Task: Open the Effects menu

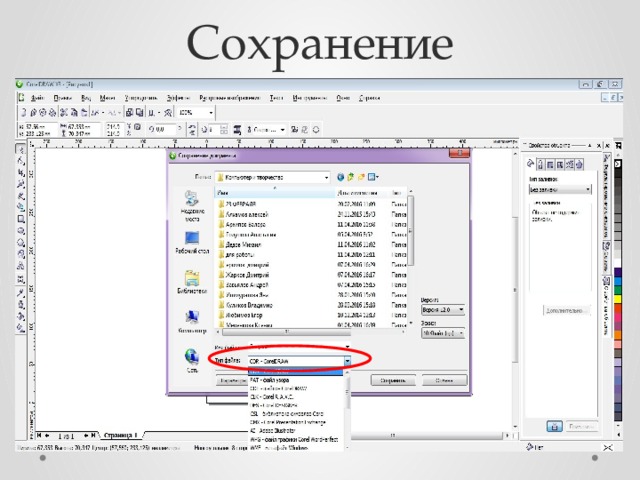Action: pos(178,98)
